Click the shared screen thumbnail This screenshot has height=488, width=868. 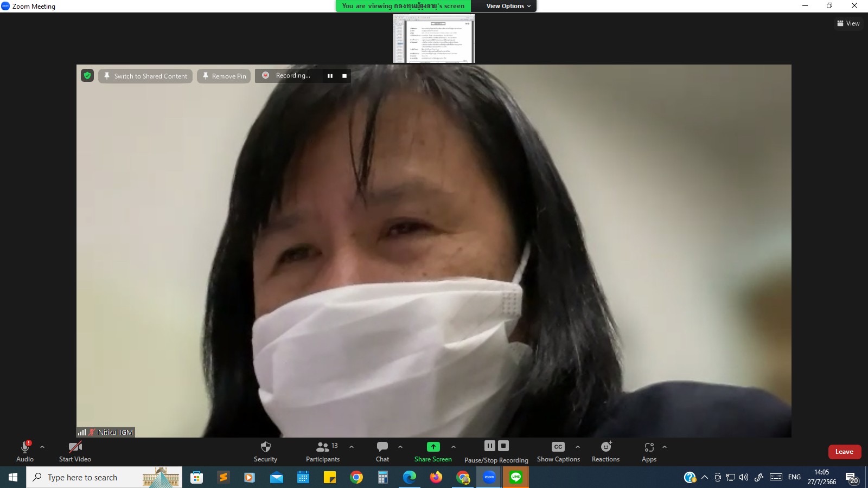click(x=433, y=38)
